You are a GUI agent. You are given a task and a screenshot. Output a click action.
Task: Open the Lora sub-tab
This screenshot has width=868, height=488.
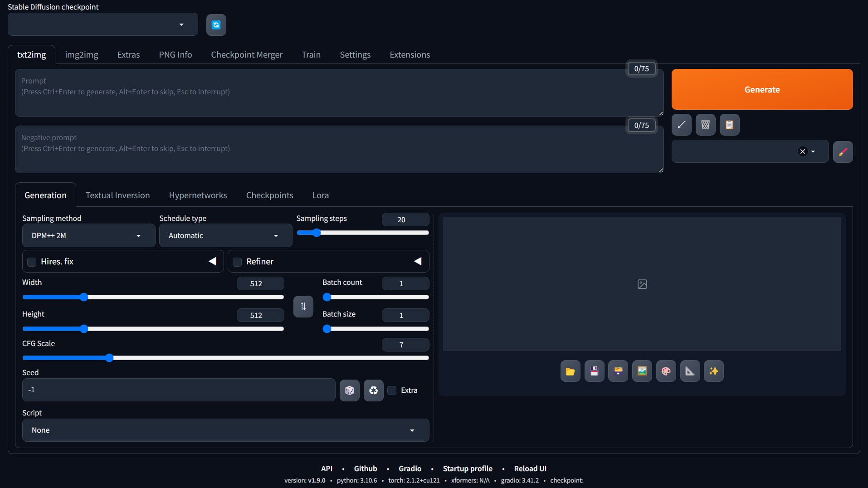(321, 195)
